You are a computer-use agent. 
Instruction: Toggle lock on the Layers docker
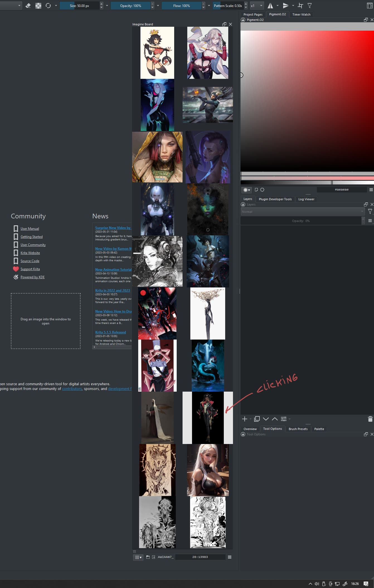point(243,204)
